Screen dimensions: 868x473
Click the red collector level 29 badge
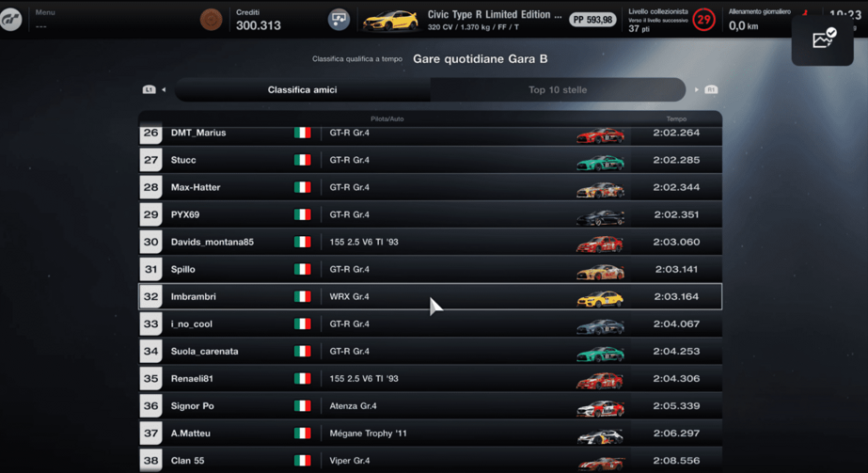tap(703, 20)
